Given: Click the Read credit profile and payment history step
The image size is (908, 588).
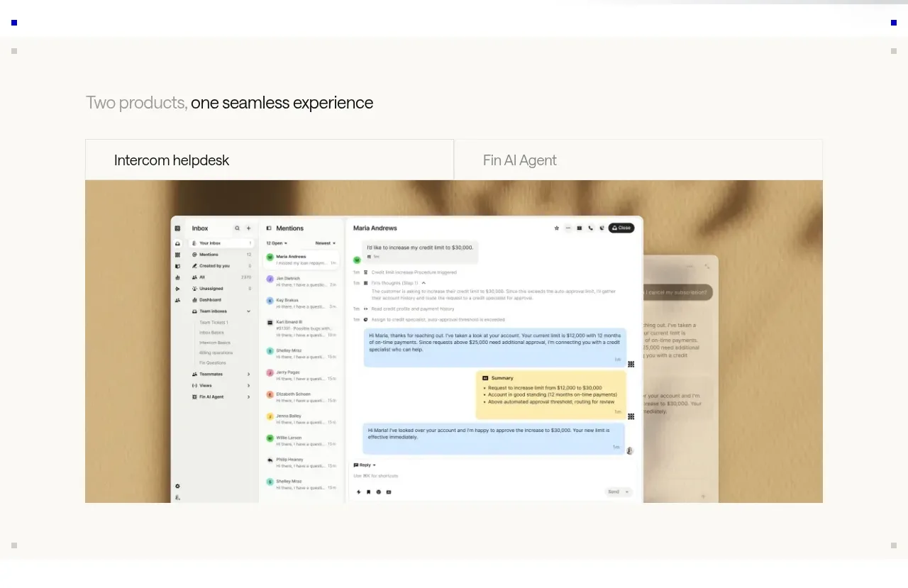Looking at the screenshot, I should 413,309.
